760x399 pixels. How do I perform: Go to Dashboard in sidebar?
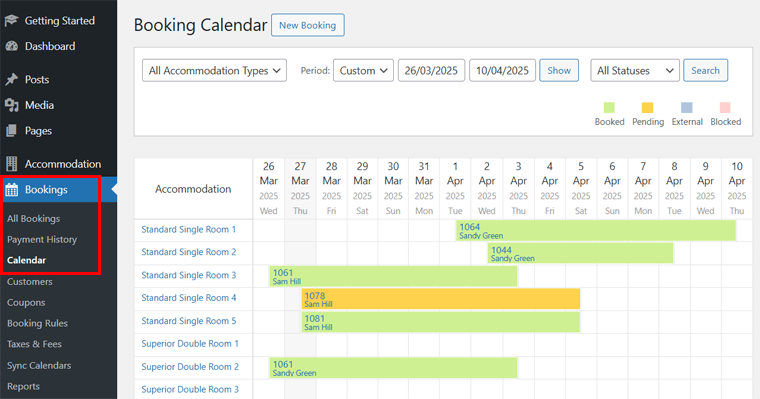[x=50, y=46]
